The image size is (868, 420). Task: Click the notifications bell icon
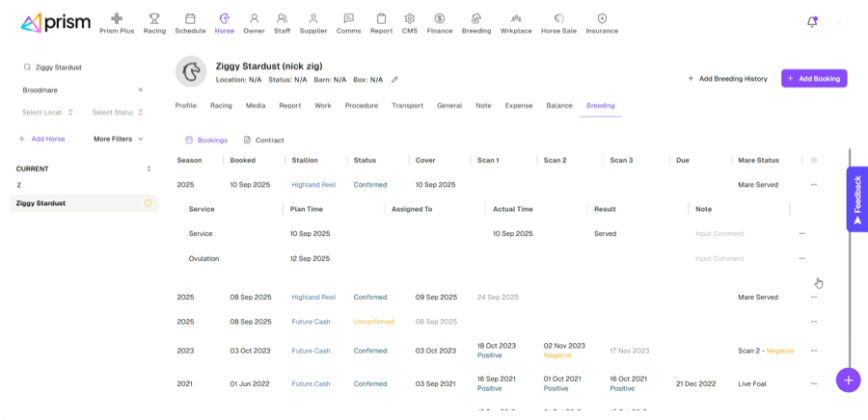coord(812,21)
